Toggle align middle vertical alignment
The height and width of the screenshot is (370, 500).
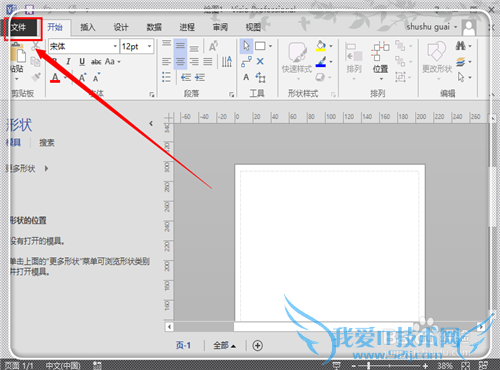tap(180, 46)
